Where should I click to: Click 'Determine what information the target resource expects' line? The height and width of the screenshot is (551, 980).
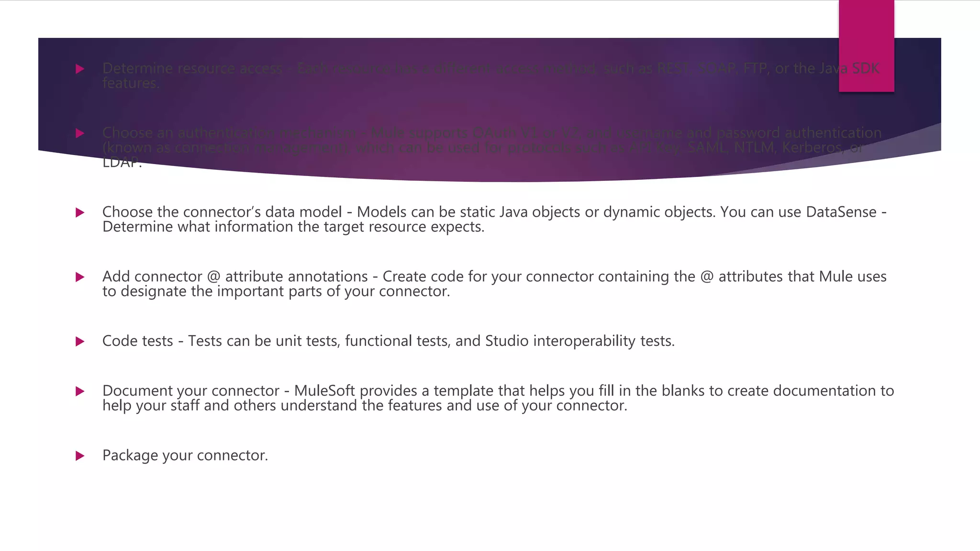[293, 227]
